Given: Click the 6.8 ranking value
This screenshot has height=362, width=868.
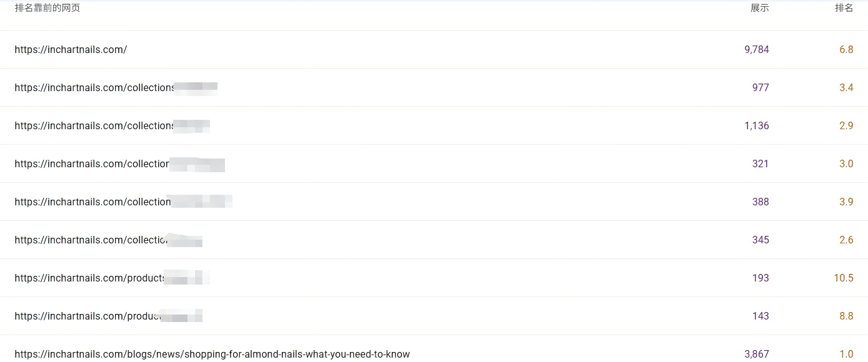Looking at the screenshot, I should click(x=846, y=49).
